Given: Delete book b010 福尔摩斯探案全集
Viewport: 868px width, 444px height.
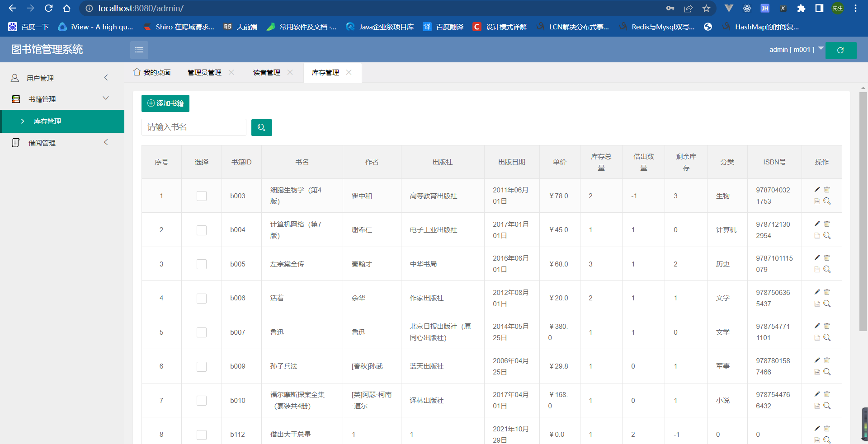Looking at the screenshot, I should click(827, 394).
